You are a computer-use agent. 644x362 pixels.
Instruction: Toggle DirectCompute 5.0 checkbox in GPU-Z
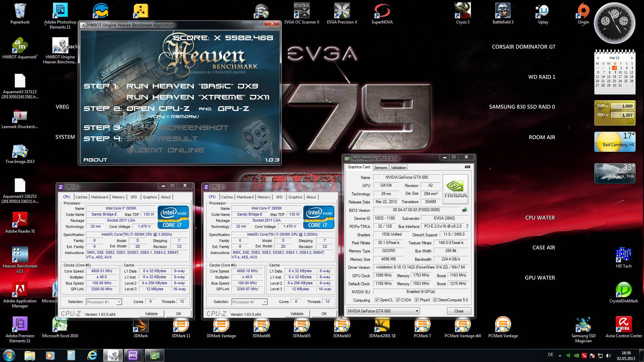(435, 300)
